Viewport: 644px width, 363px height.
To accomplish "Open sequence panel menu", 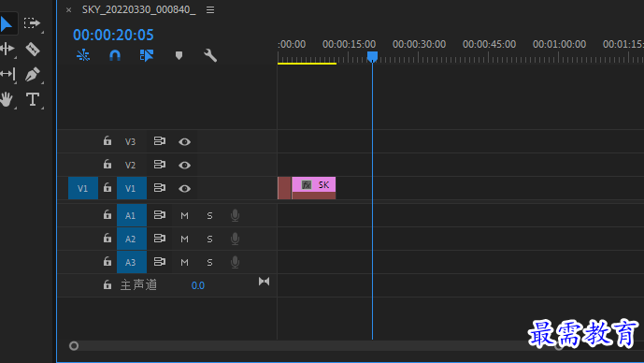I will (210, 10).
